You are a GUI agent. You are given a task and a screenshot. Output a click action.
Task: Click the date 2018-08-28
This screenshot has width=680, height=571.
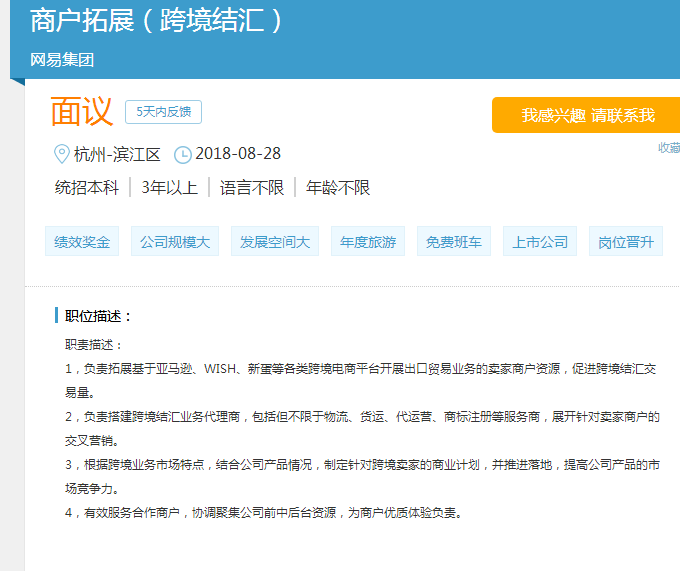[x=238, y=153]
